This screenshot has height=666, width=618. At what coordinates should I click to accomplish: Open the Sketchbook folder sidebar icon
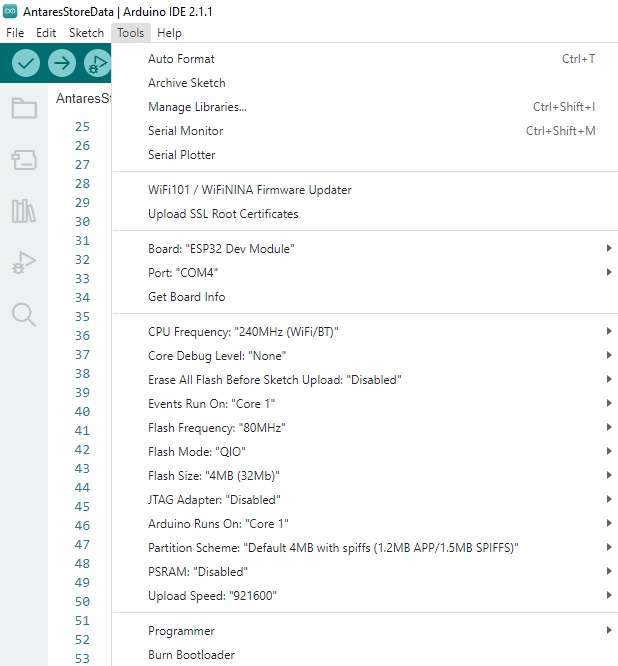24,108
